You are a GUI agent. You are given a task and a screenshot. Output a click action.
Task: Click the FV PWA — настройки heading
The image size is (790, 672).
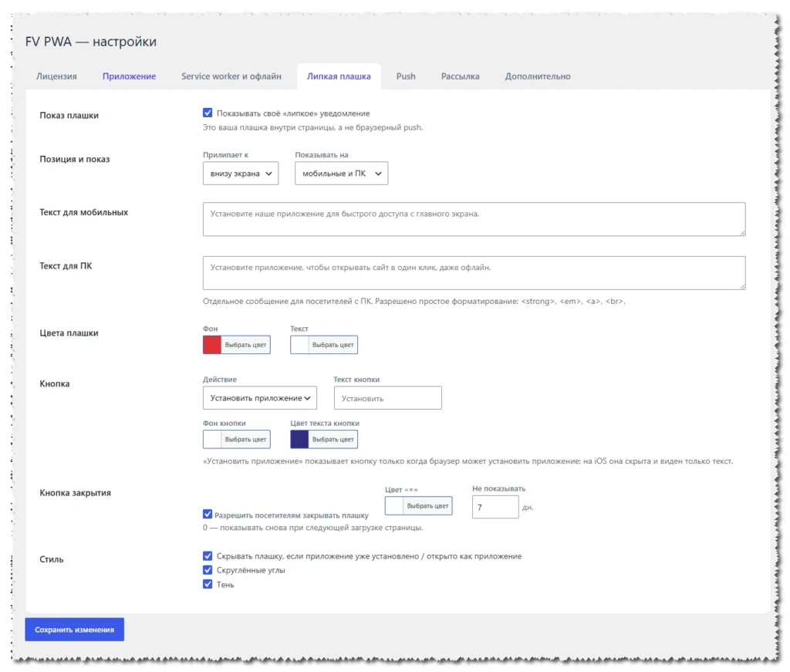coord(91,42)
